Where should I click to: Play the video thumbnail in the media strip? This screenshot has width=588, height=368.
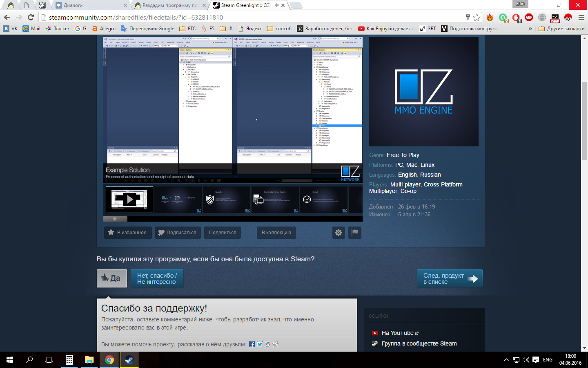129,200
